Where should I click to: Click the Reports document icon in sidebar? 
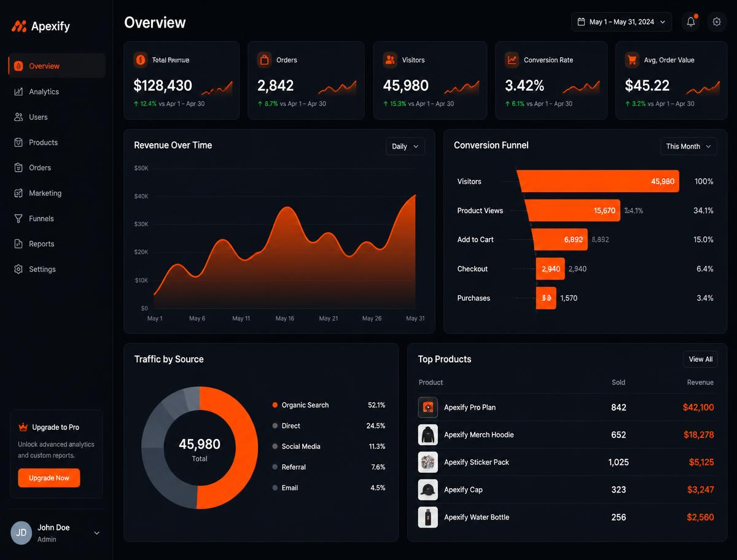[18, 244]
